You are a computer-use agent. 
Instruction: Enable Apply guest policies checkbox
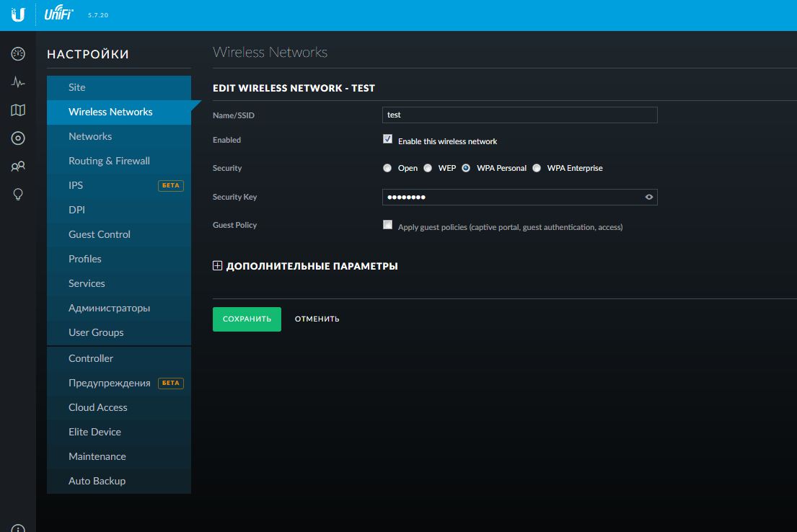388,225
